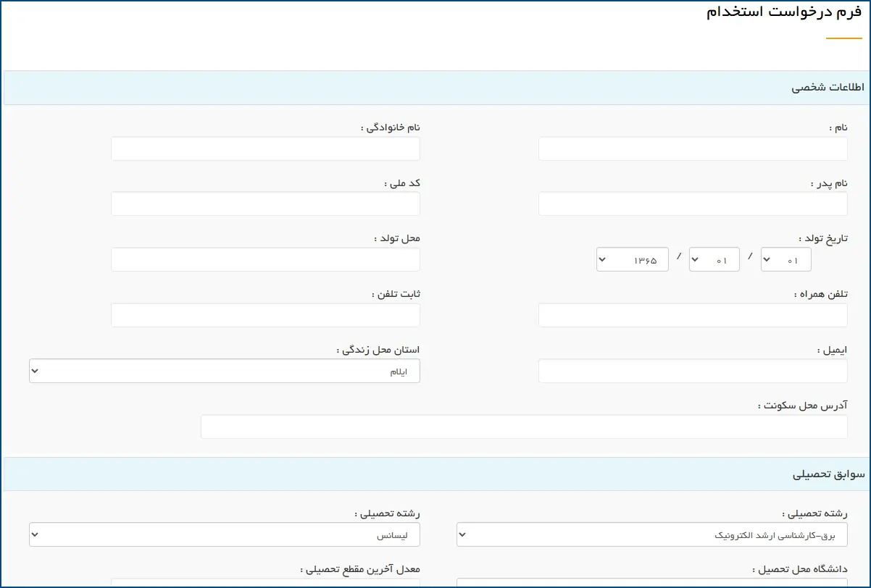Click the تلفن همراه input field

tap(693, 315)
